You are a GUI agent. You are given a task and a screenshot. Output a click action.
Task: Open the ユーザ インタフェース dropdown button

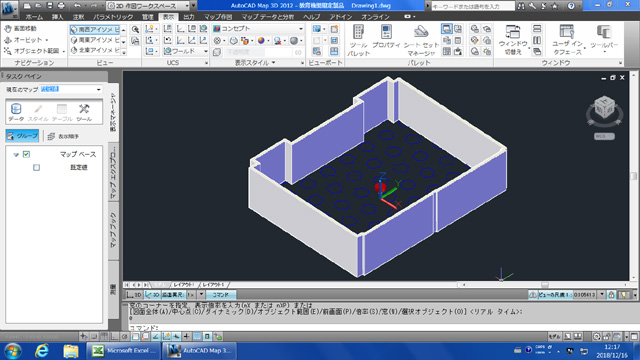567,40
